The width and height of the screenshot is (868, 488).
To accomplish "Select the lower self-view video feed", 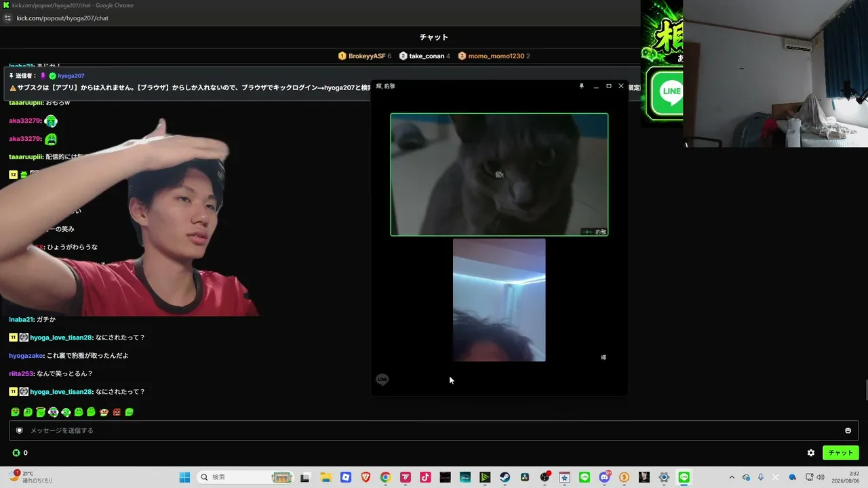I will click(x=499, y=300).
